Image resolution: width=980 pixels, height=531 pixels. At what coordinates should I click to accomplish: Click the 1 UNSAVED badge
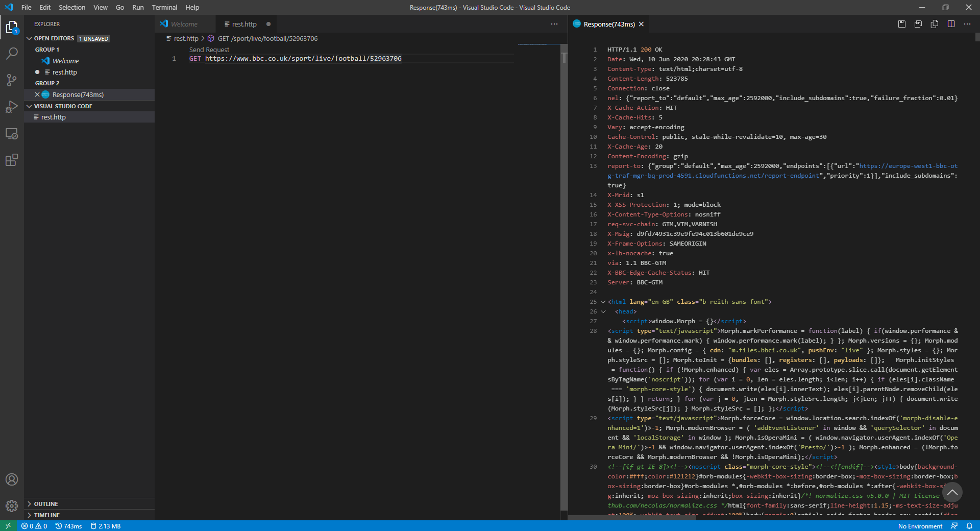[94, 38]
